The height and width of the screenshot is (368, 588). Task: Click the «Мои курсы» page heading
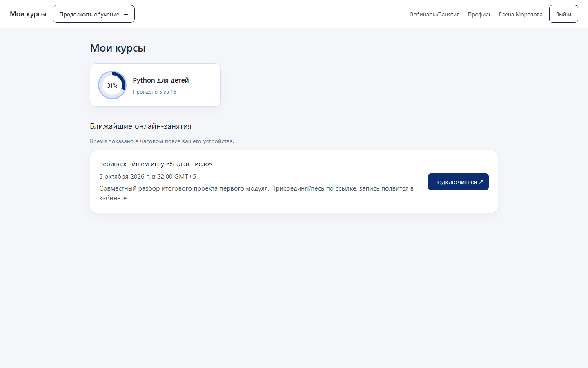coord(118,48)
